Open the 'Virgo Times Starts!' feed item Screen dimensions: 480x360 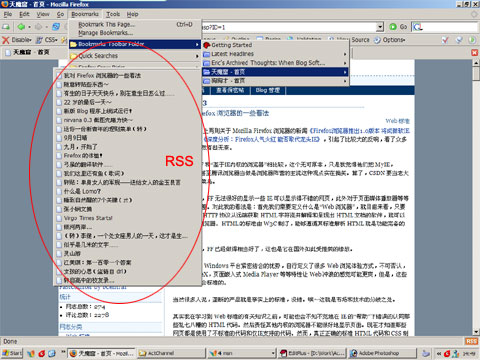click(x=128, y=218)
